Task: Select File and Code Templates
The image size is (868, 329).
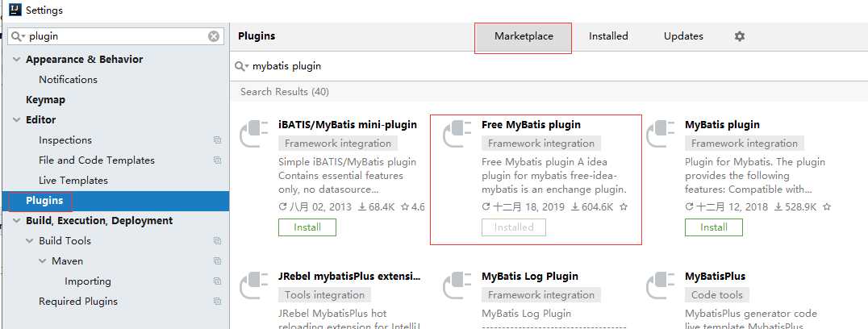Action: pos(97,160)
